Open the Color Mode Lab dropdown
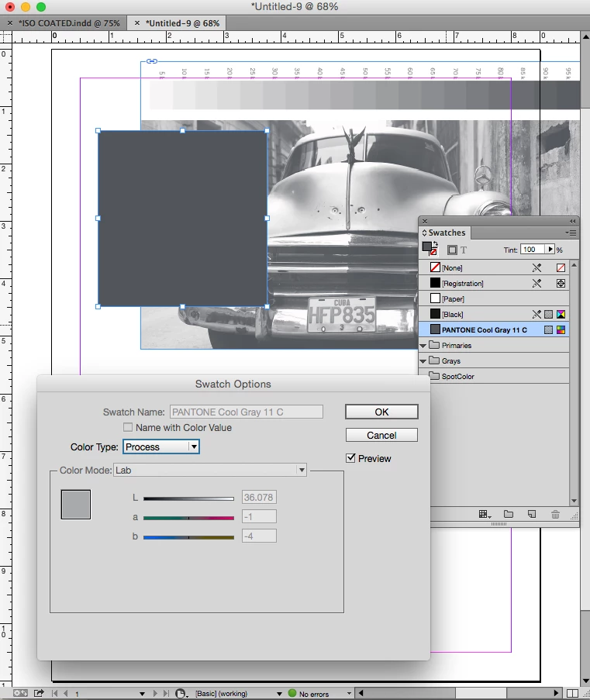The height and width of the screenshot is (700, 590). pos(210,470)
